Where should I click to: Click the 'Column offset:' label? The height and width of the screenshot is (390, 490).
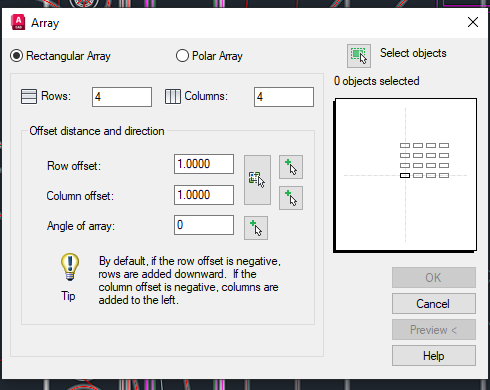click(80, 196)
